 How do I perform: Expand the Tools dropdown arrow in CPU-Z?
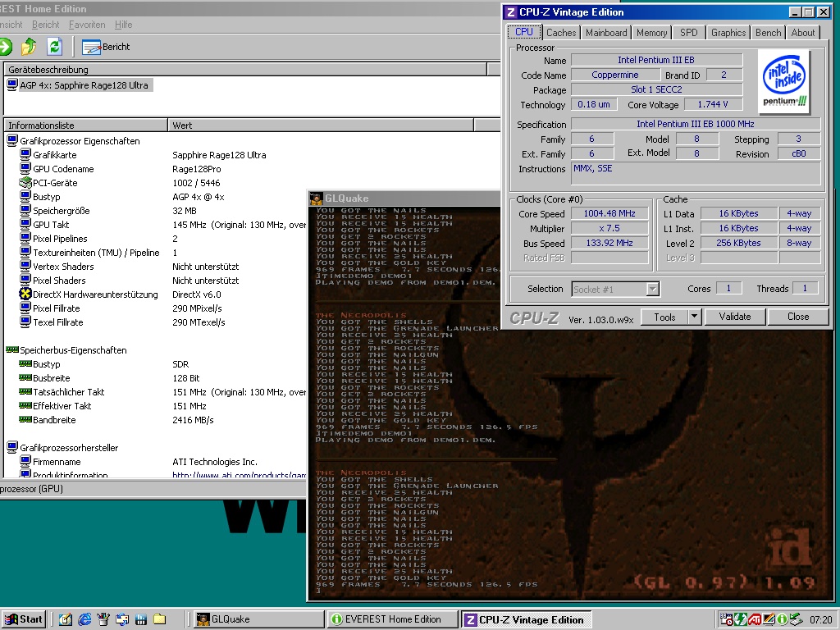[694, 317]
